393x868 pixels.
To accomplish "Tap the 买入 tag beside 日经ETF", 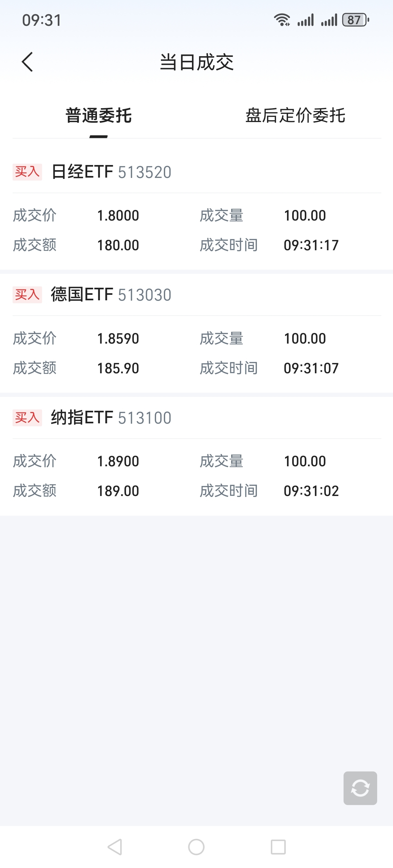I will (x=27, y=172).
